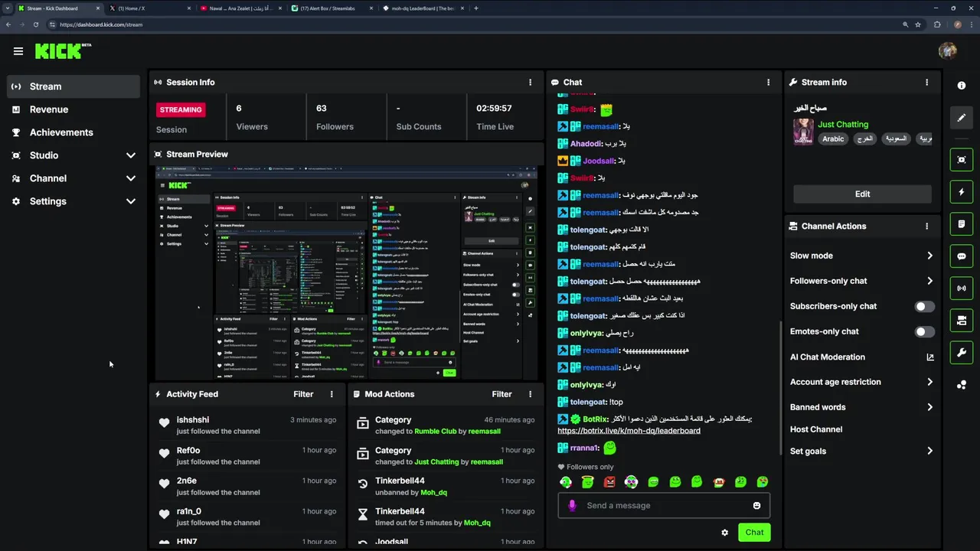Image resolution: width=980 pixels, height=551 pixels.
Task: Click the info icon in right sidebar
Action: click(962, 86)
